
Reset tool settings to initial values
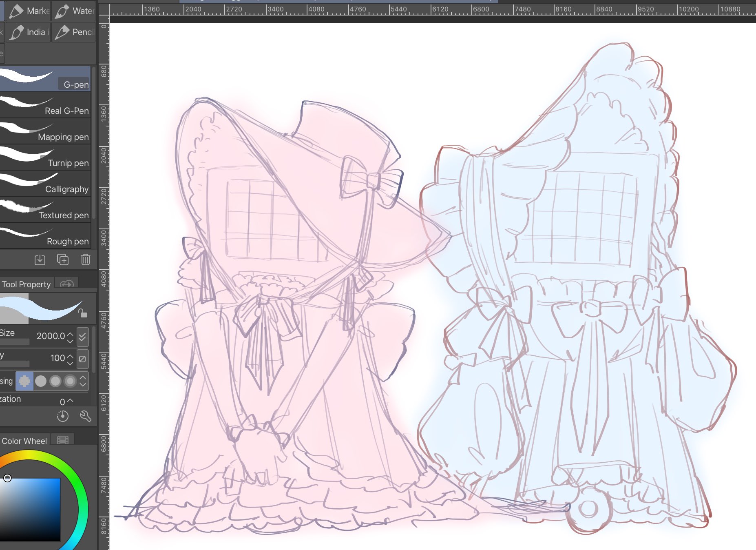(63, 416)
